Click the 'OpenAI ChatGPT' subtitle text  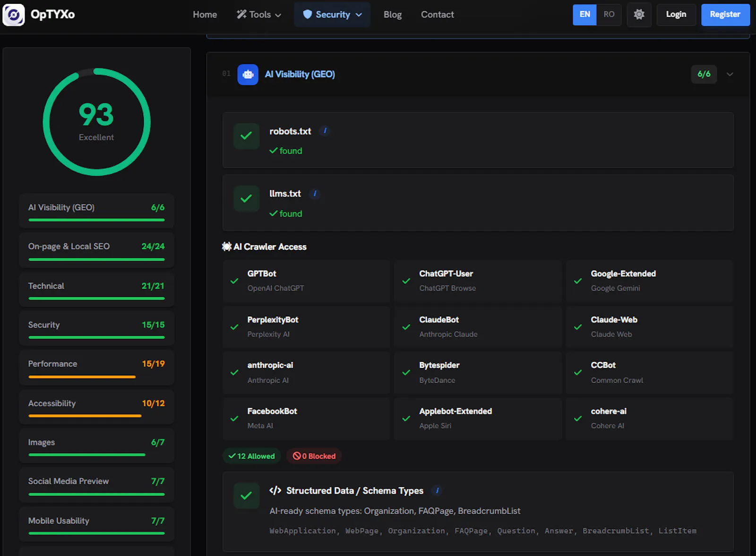click(275, 288)
